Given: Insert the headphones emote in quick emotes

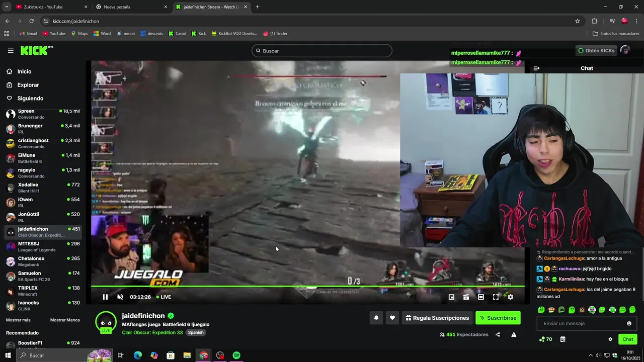Looking at the screenshot, I should 592,310.
